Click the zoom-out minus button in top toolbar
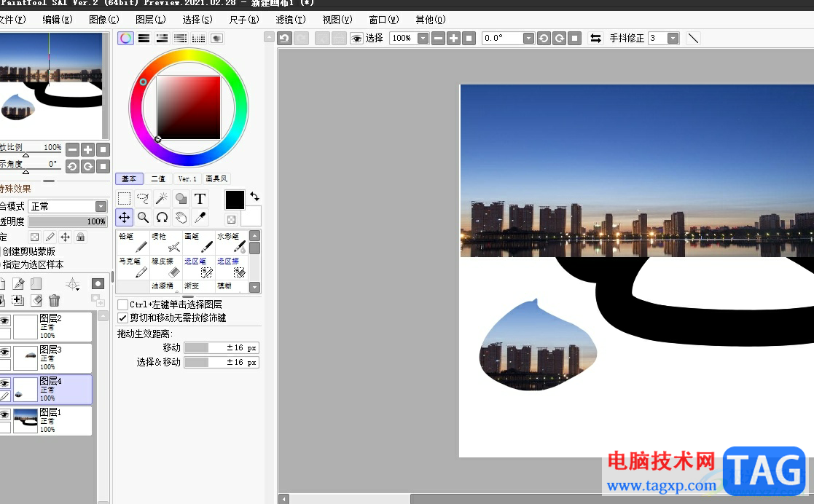Image resolution: width=814 pixels, height=504 pixels. point(438,39)
